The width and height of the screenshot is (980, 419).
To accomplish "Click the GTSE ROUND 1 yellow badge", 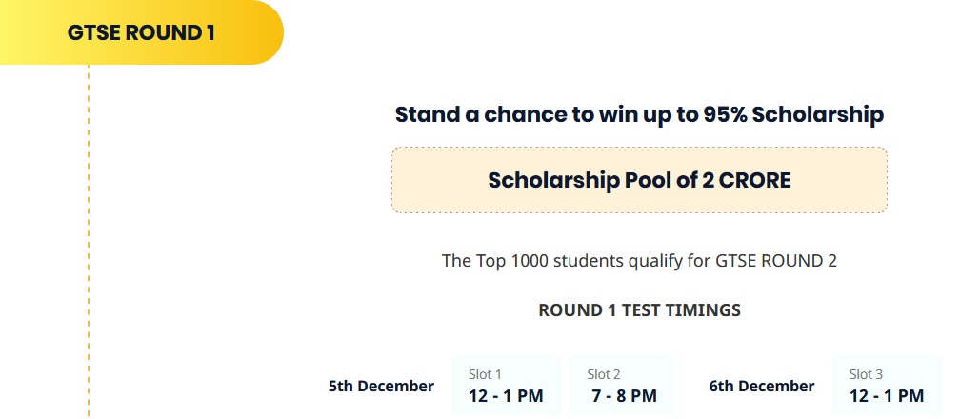I will tap(141, 32).
